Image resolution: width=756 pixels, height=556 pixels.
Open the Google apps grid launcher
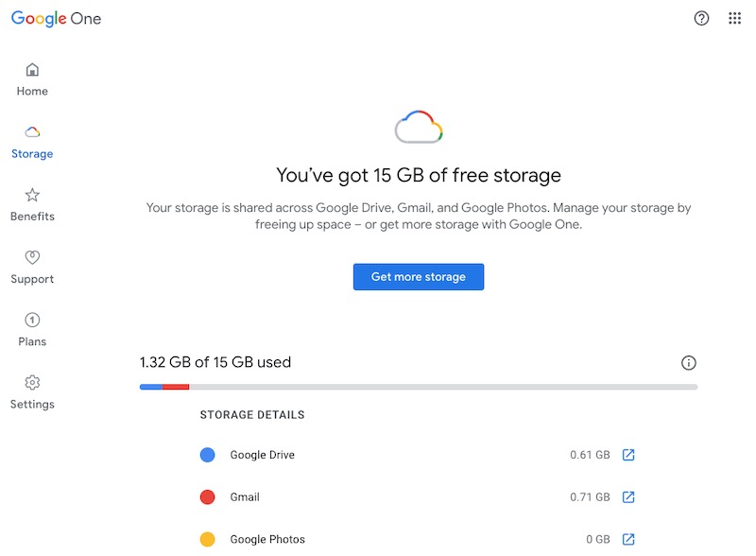[x=735, y=18]
